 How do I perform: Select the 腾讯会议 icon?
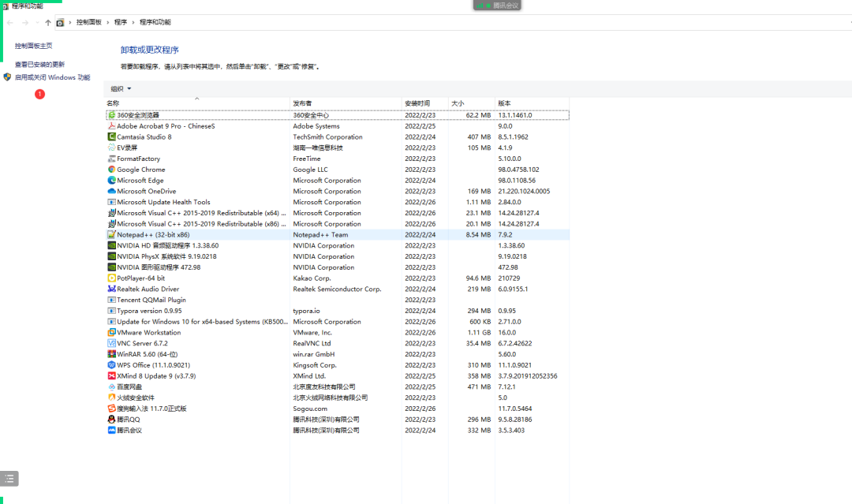coord(111,430)
